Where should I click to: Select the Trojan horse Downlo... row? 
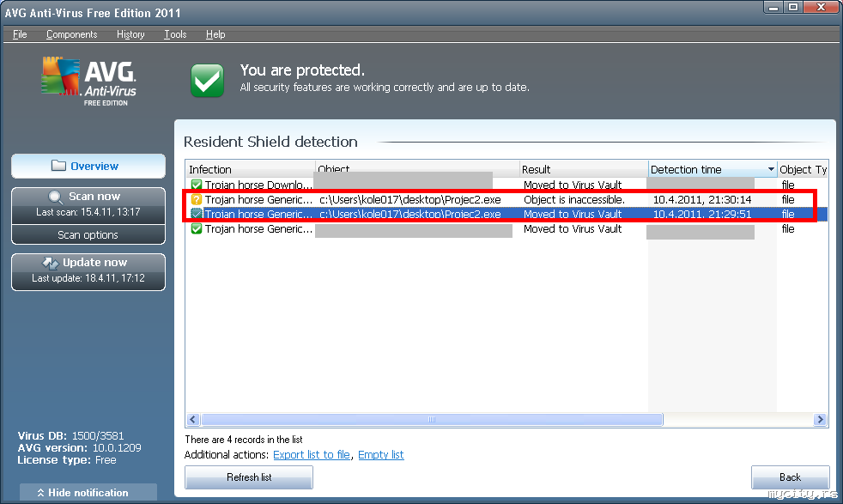point(506,185)
